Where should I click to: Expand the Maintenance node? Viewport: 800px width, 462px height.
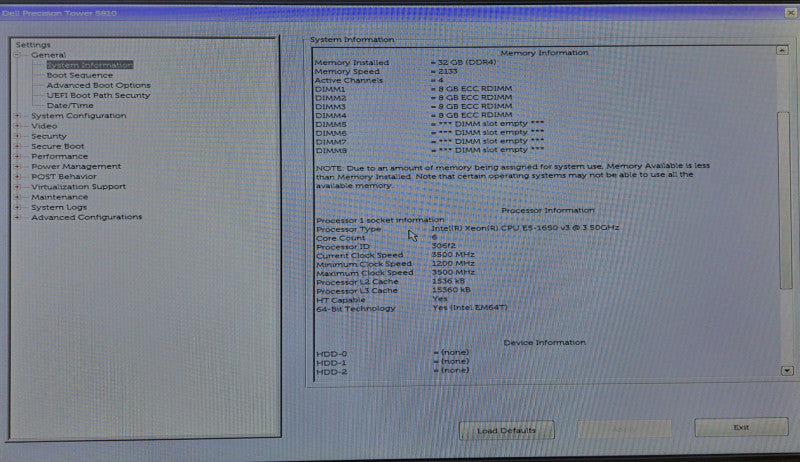pyautogui.click(x=17, y=197)
